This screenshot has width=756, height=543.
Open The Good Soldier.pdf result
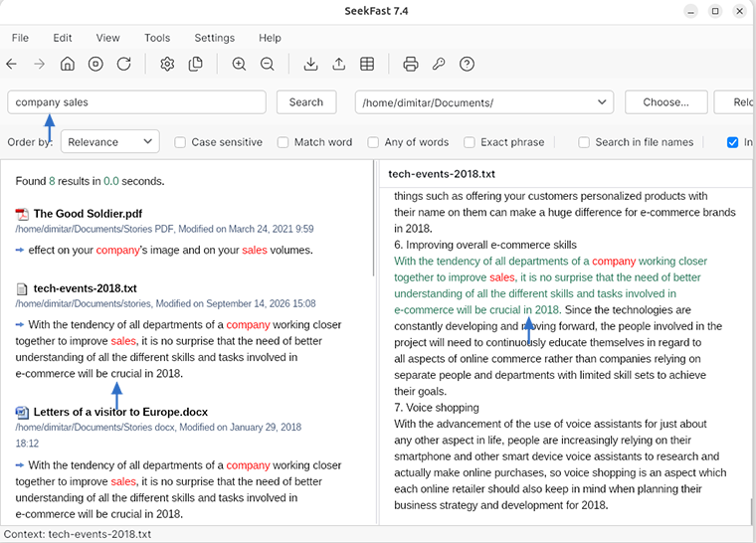[88, 214]
